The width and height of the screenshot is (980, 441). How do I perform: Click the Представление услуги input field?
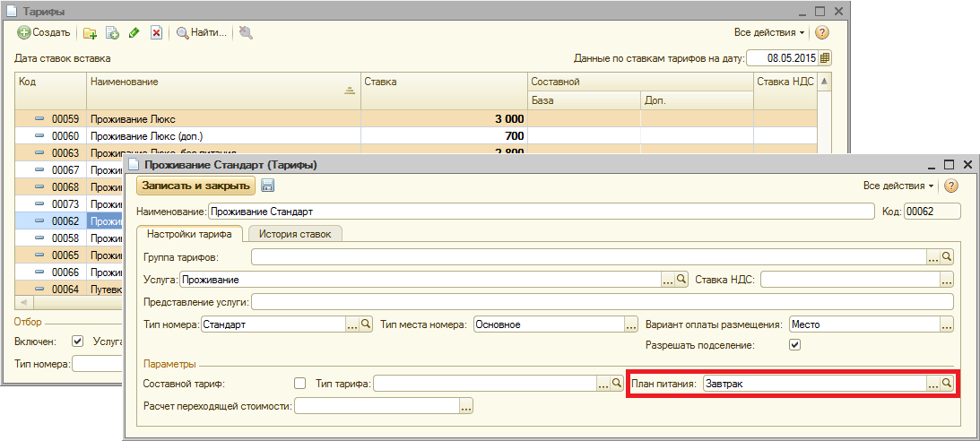(602, 302)
